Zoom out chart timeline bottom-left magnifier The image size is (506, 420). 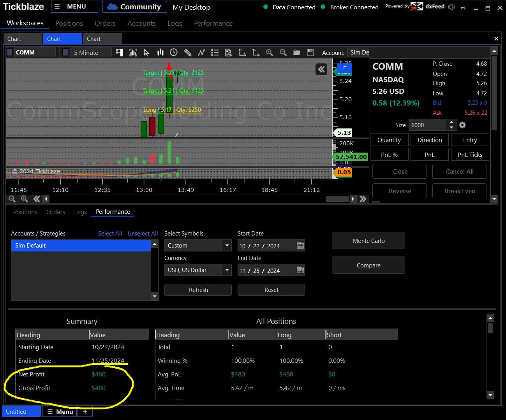pos(12,199)
